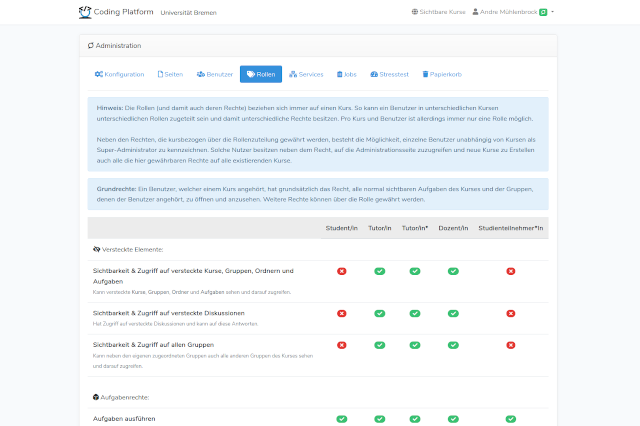Open the Konfiguration tab
The height and width of the screenshot is (426, 640).
coord(120,74)
